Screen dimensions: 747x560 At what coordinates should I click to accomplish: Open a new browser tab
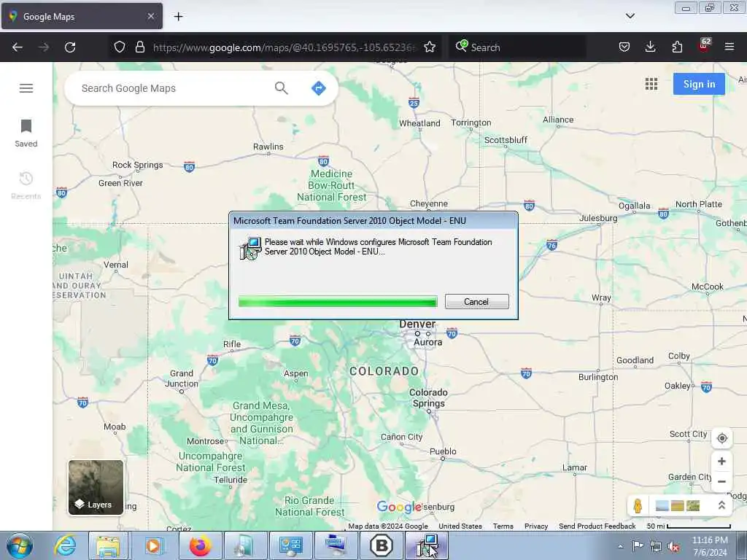click(178, 17)
